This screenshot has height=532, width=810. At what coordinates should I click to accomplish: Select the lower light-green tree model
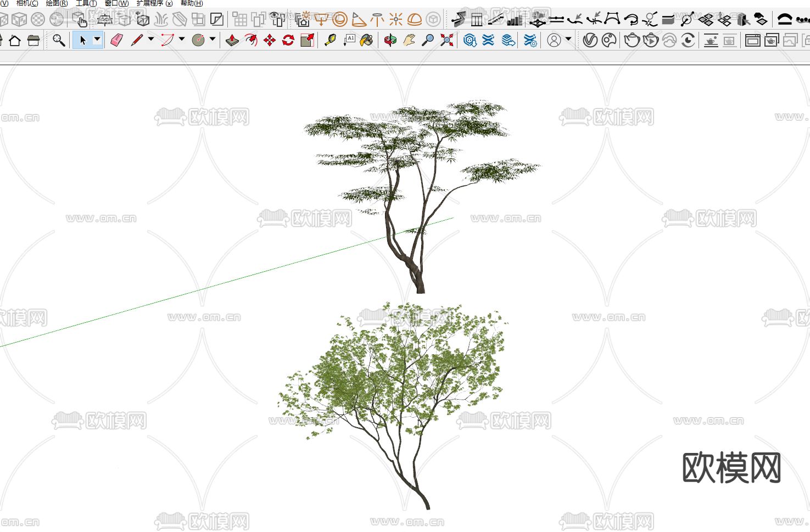[x=393, y=406]
